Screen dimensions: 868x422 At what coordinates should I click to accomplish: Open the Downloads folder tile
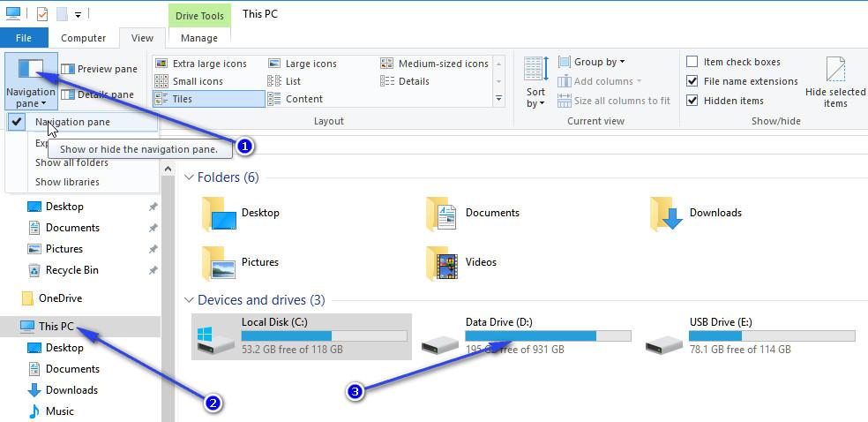click(696, 214)
